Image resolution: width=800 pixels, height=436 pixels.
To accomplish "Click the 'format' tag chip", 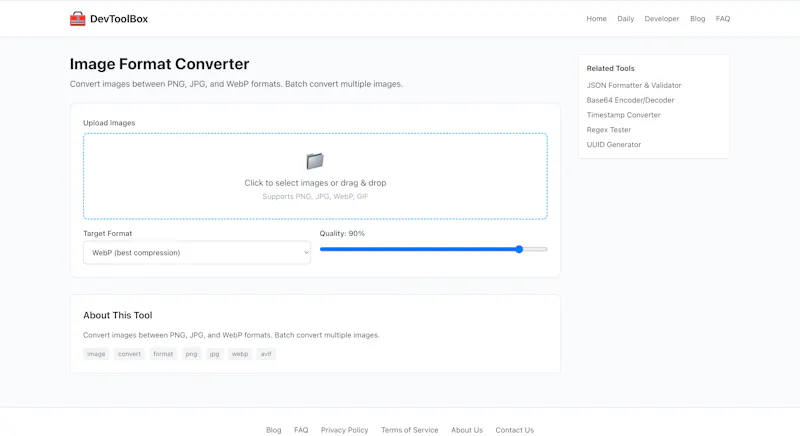I will 163,354.
